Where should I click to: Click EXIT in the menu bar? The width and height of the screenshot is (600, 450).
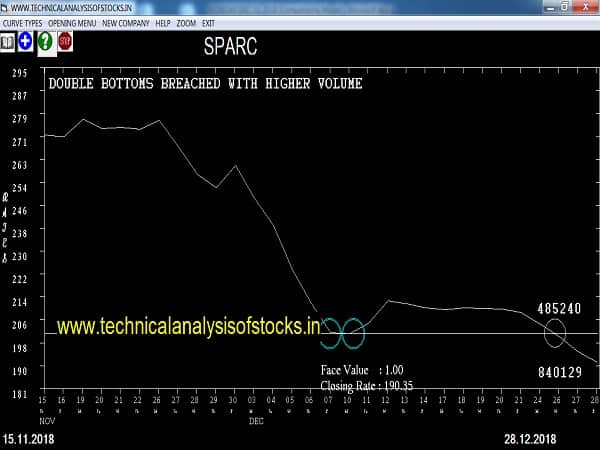pos(208,22)
